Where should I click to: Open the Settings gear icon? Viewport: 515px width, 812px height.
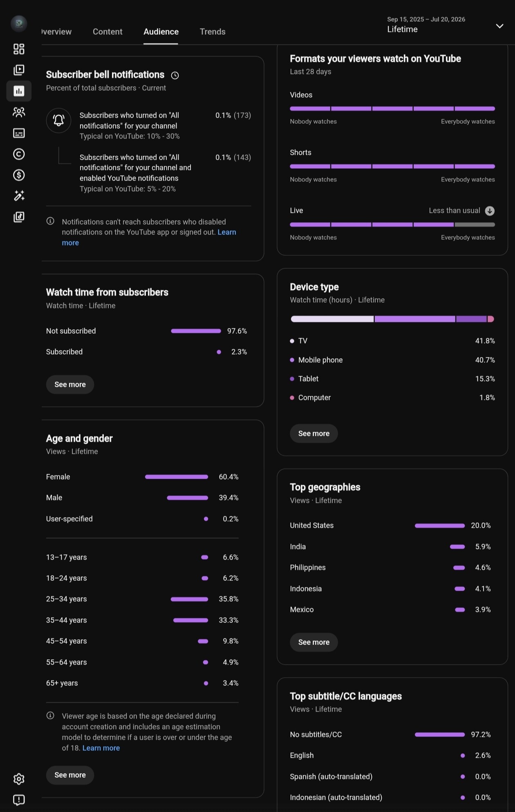pos(19,779)
